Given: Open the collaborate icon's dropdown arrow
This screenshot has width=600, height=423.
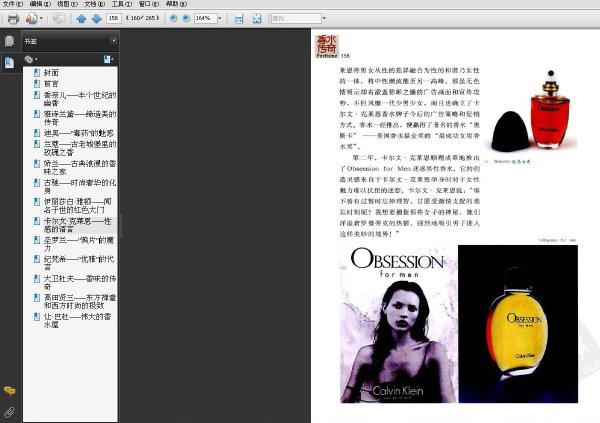Looking at the screenshot, I should click(x=41, y=18).
